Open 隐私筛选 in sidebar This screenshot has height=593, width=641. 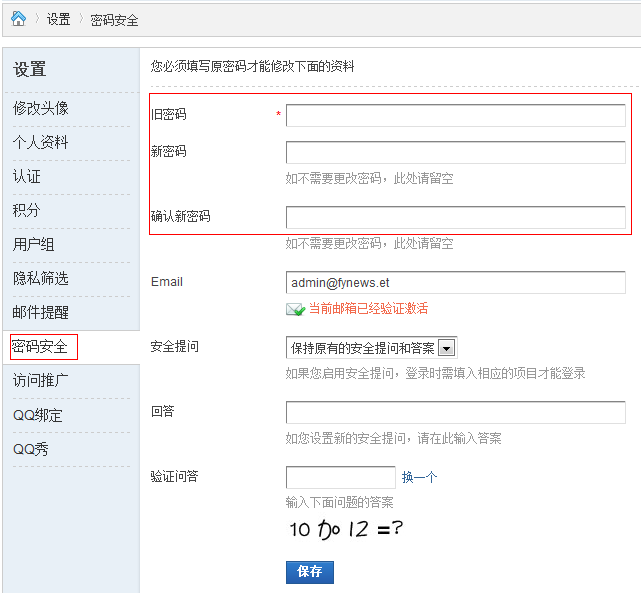[40, 278]
